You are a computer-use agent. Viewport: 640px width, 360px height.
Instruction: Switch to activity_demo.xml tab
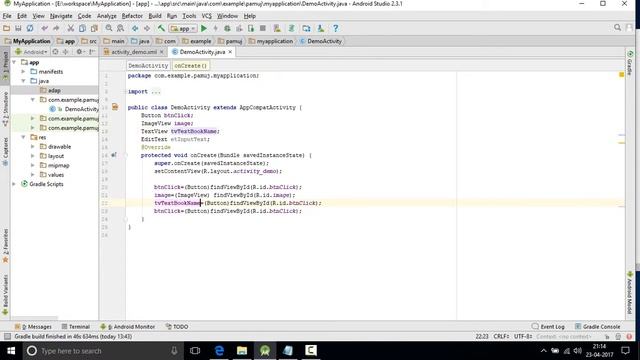pos(133,52)
